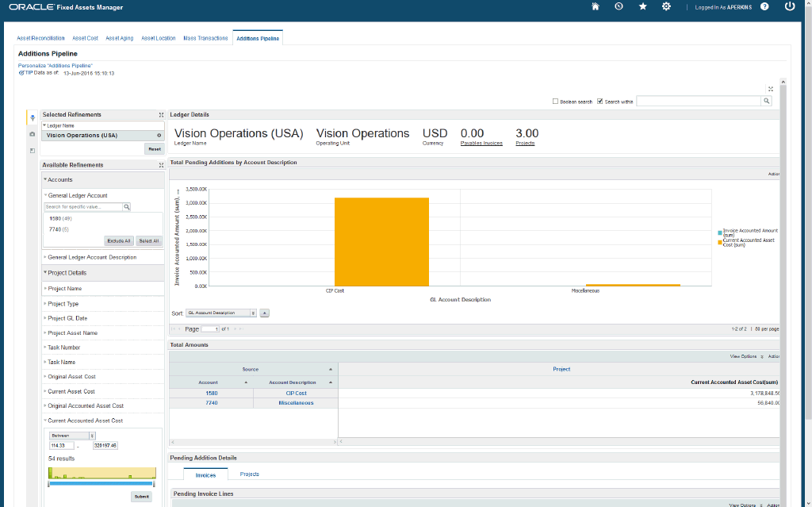The height and width of the screenshot is (507, 812).
Task: Open Help question mark icon
Action: [x=764, y=6]
